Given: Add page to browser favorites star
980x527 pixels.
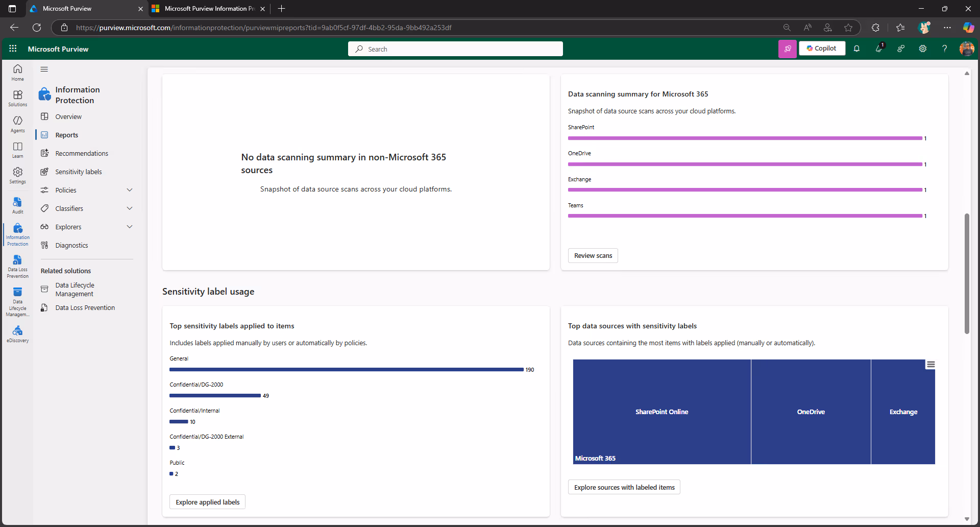Looking at the screenshot, I should (x=848, y=28).
